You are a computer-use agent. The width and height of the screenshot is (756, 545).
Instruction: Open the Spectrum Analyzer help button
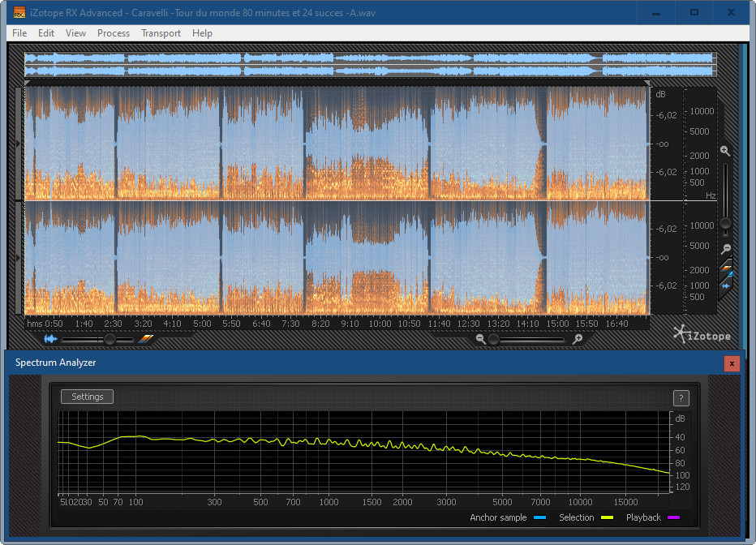point(681,397)
